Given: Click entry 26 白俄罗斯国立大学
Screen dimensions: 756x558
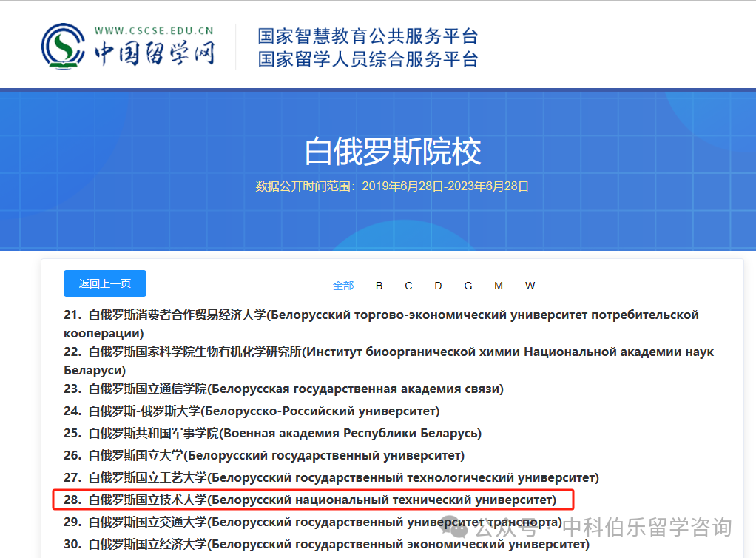Looking at the screenshot, I should [264, 455].
